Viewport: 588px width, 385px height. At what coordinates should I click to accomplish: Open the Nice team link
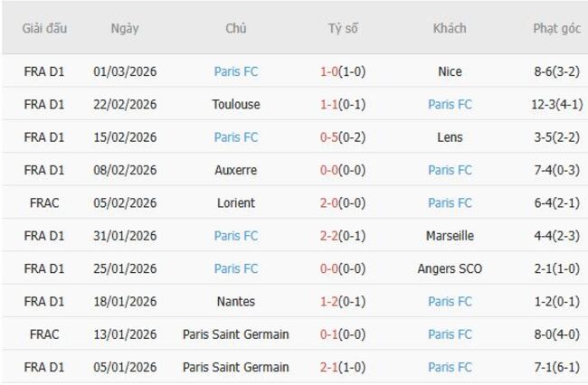pyautogui.click(x=450, y=71)
